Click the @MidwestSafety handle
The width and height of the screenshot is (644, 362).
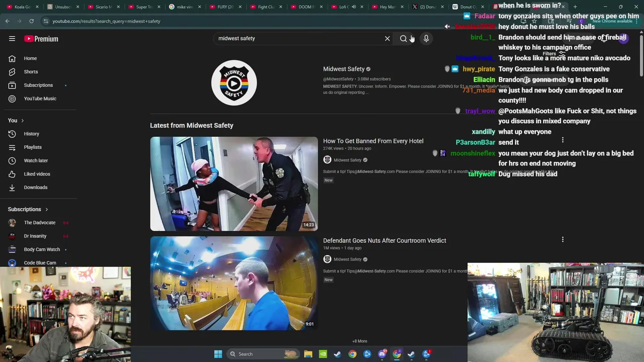click(x=338, y=79)
